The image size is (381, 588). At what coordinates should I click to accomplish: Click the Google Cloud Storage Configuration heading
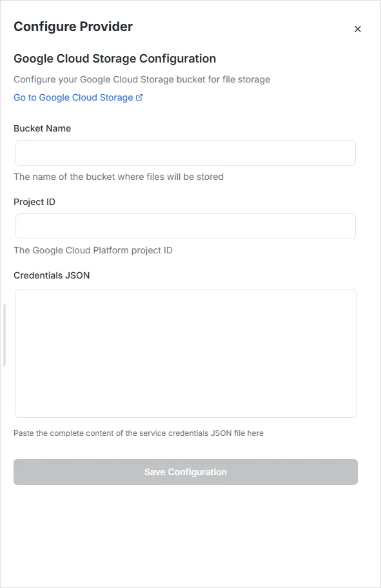tap(115, 59)
